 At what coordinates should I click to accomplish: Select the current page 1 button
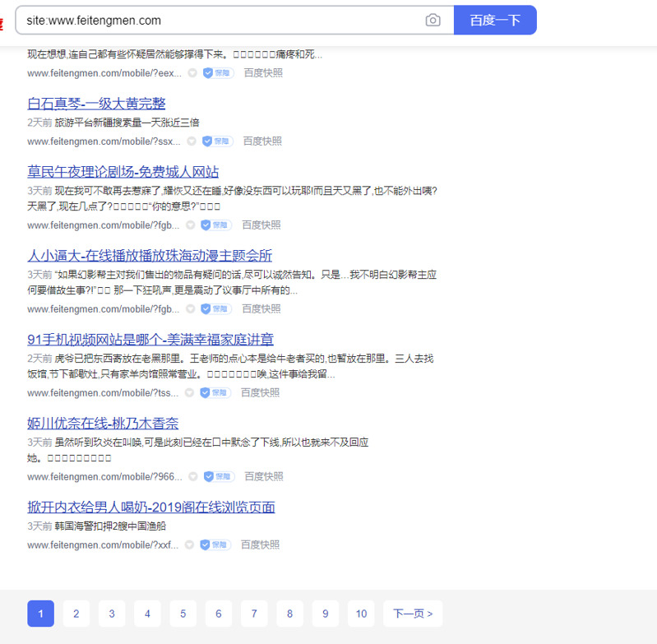(40, 614)
